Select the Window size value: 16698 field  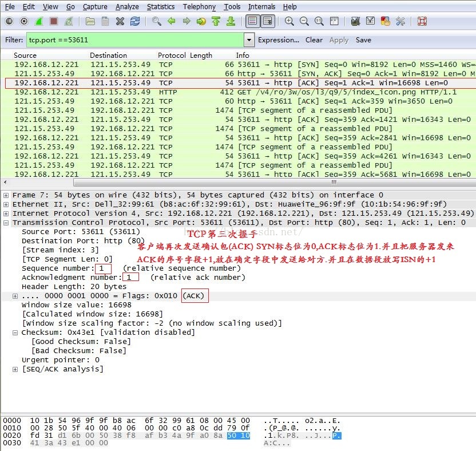pos(77,305)
